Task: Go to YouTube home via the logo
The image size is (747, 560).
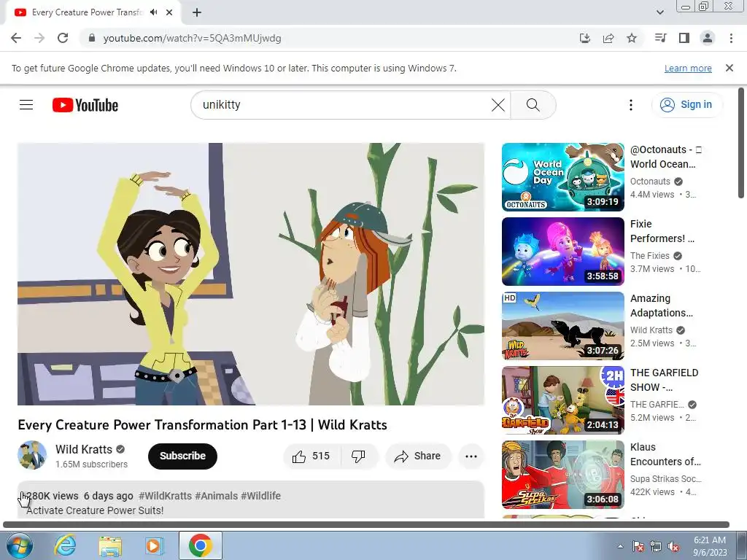Action: tap(85, 105)
